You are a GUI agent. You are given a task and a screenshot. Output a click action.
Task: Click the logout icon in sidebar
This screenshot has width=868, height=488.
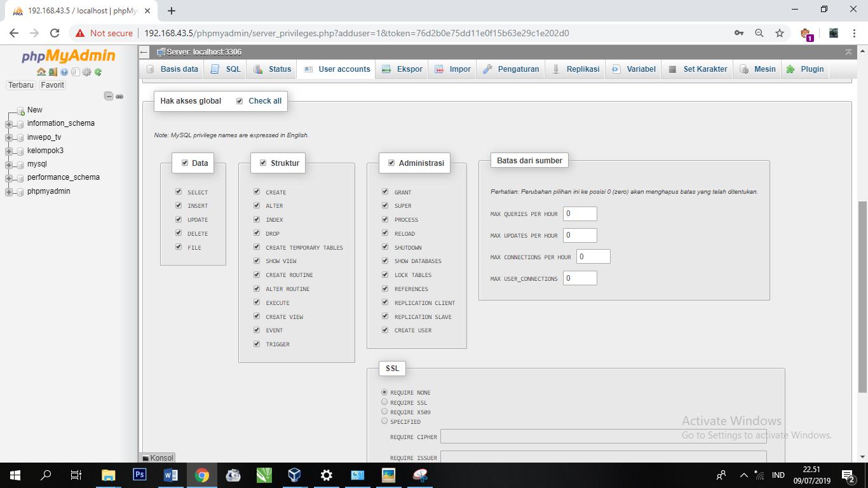click(x=53, y=72)
